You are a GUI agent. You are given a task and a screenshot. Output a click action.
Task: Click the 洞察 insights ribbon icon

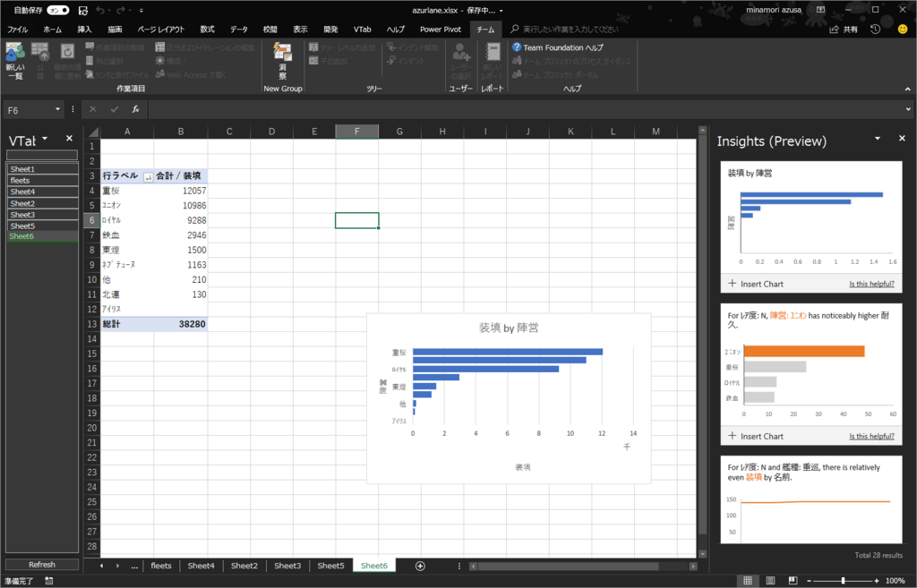click(282, 61)
